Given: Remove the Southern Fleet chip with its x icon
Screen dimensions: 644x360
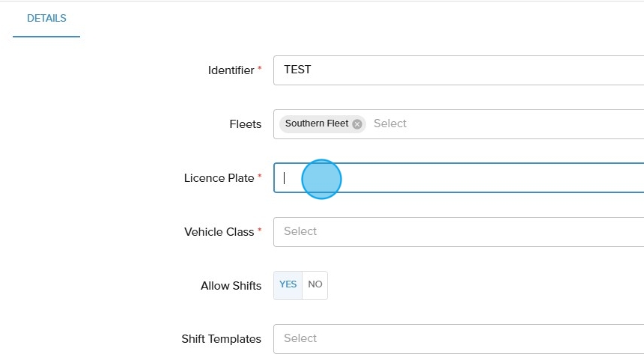Looking at the screenshot, I should click(357, 124).
